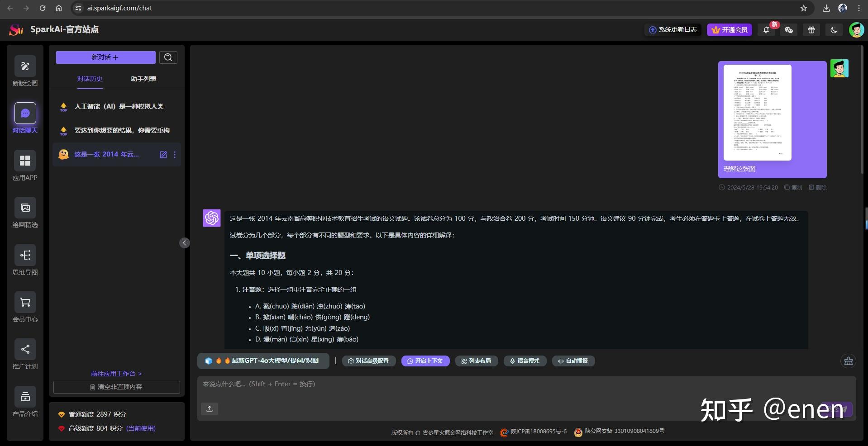
Task: Open the WeChat icon in header
Action: pos(789,30)
